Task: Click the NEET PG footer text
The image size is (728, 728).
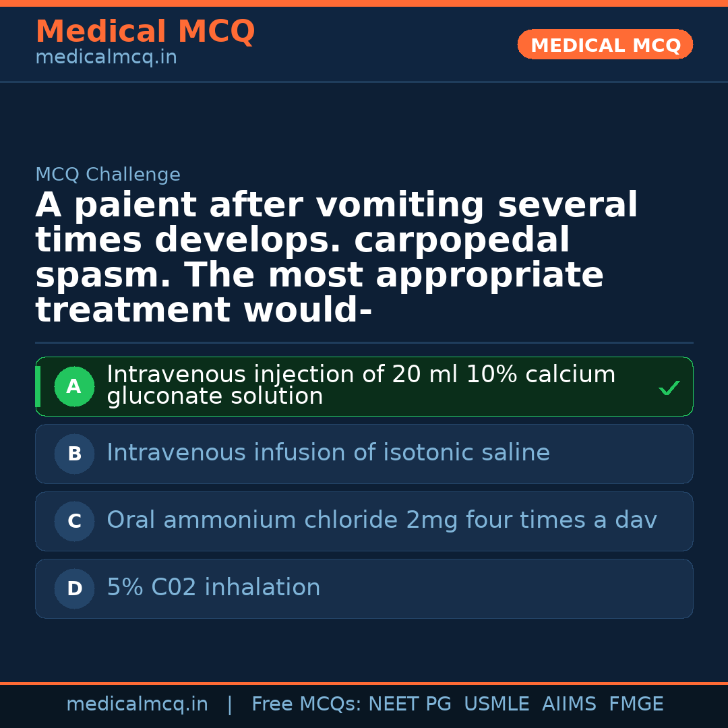Action: [x=410, y=704]
